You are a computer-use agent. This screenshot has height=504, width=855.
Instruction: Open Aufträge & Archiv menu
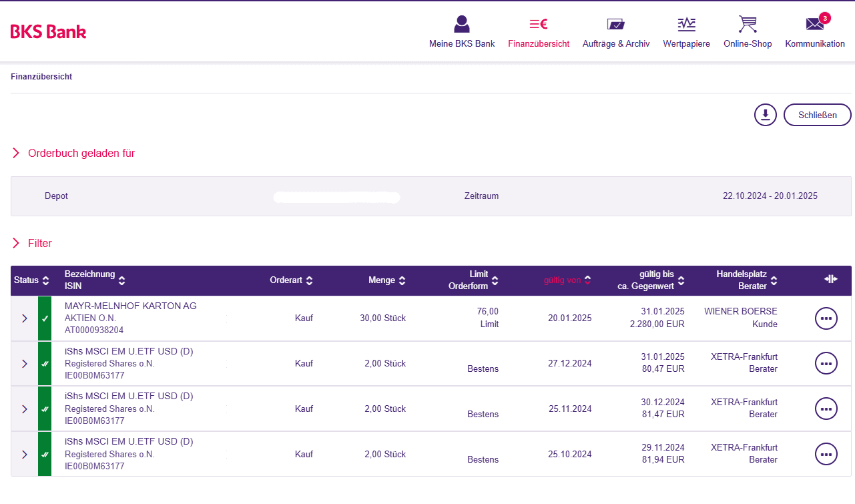(616, 32)
